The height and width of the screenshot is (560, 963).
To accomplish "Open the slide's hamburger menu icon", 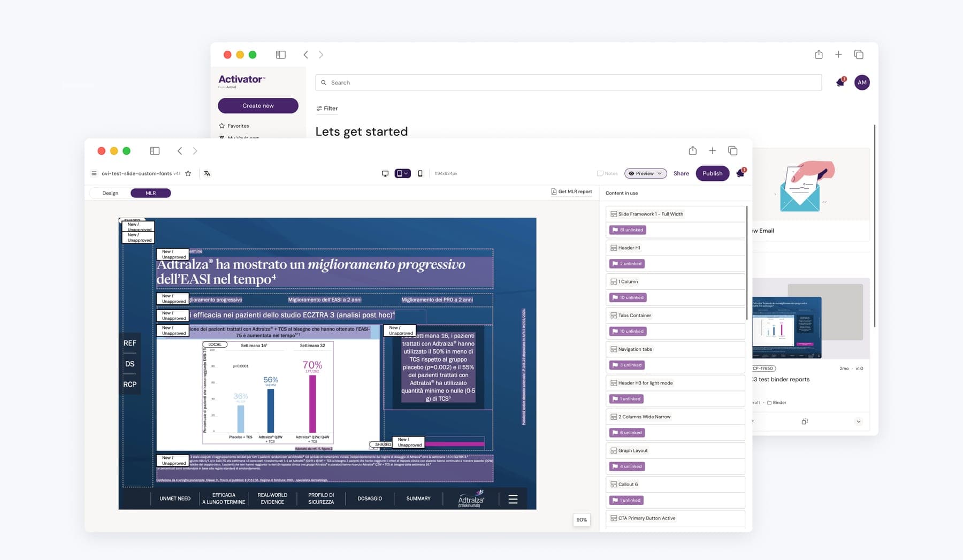I will click(513, 499).
